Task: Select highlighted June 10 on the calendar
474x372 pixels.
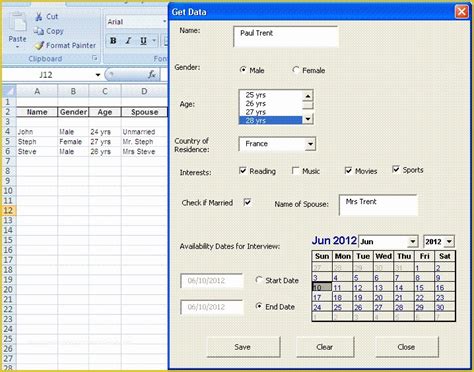Action: 322,288
